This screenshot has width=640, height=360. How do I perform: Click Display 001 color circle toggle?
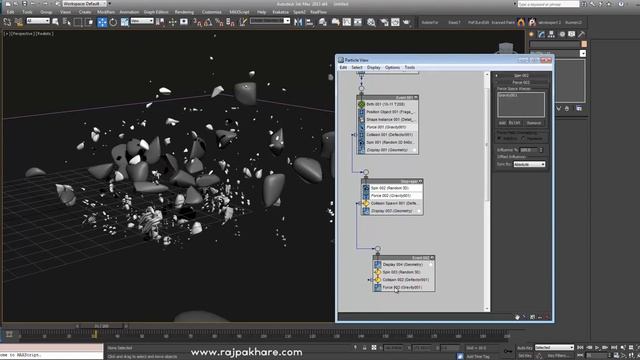pyautogui.click(x=414, y=150)
